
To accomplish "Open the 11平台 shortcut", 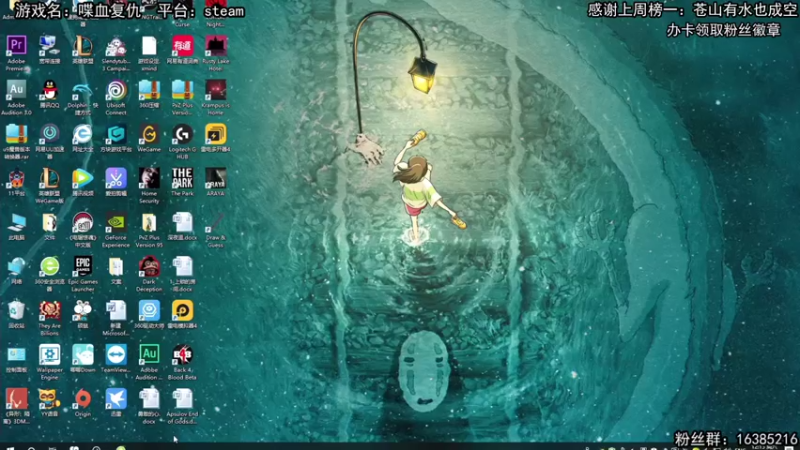I will (x=16, y=179).
